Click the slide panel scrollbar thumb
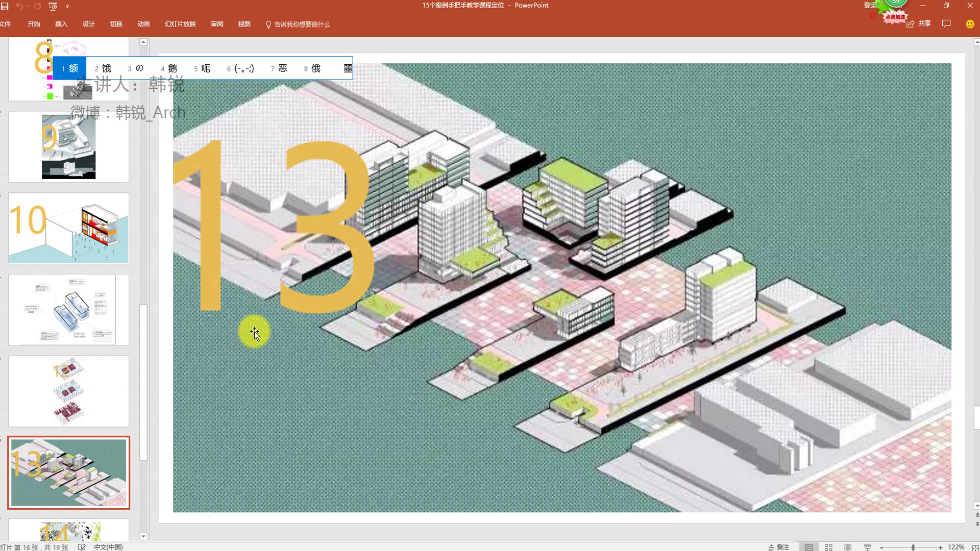 143,383
